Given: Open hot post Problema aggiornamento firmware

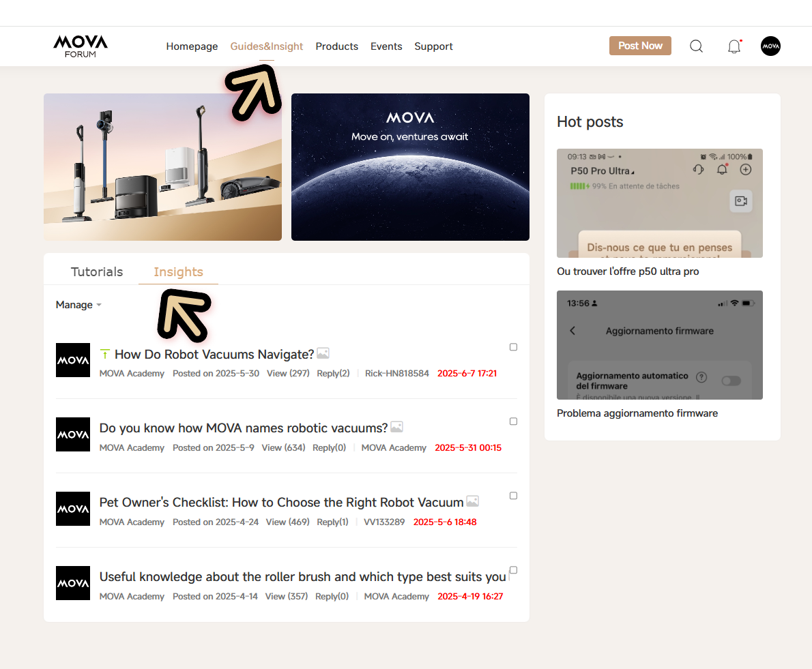Looking at the screenshot, I should 637,413.
